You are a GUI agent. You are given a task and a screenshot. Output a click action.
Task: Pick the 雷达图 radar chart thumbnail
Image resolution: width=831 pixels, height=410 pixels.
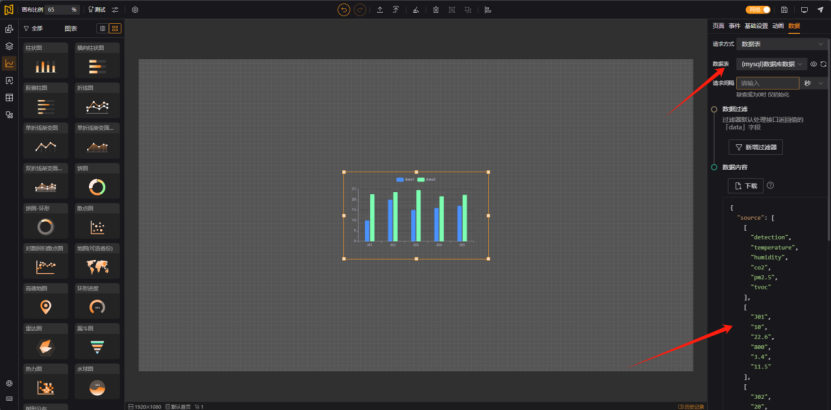(x=46, y=341)
